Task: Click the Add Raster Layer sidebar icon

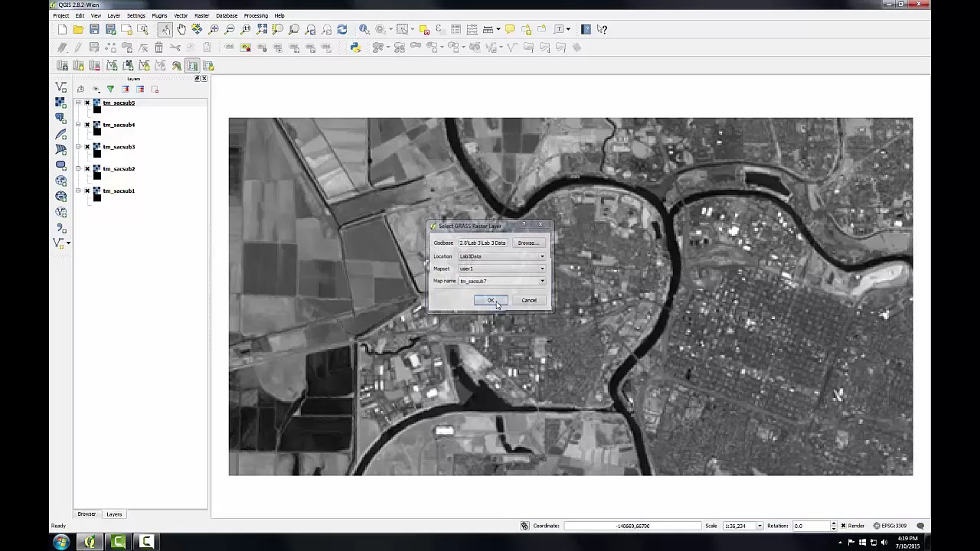Action: (60, 102)
